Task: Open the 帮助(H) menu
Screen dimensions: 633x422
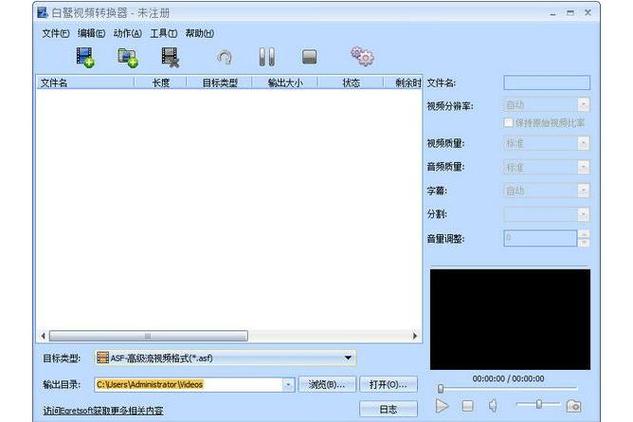Action: point(199,33)
